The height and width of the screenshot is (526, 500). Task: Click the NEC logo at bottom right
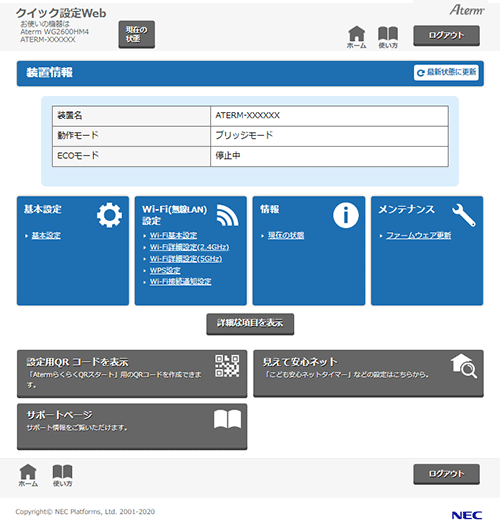467,515
